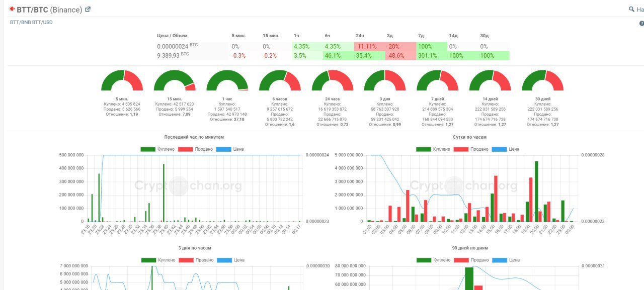Toggle Цена legend in 3 дня по часам chart

click(x=231, y=260)
